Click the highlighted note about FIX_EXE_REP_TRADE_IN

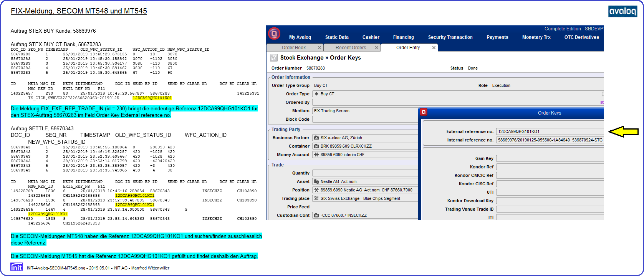pyautogui.click(x=134, y=112)
